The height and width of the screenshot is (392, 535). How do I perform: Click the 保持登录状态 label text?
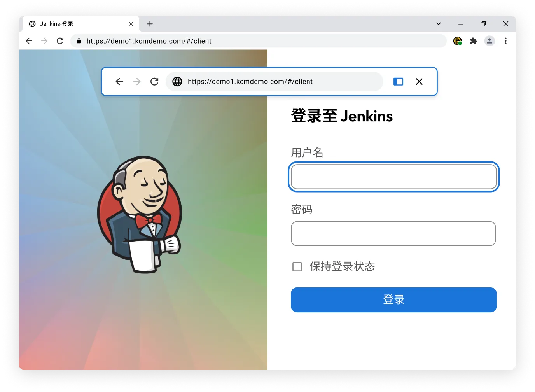tap(342, 266)
